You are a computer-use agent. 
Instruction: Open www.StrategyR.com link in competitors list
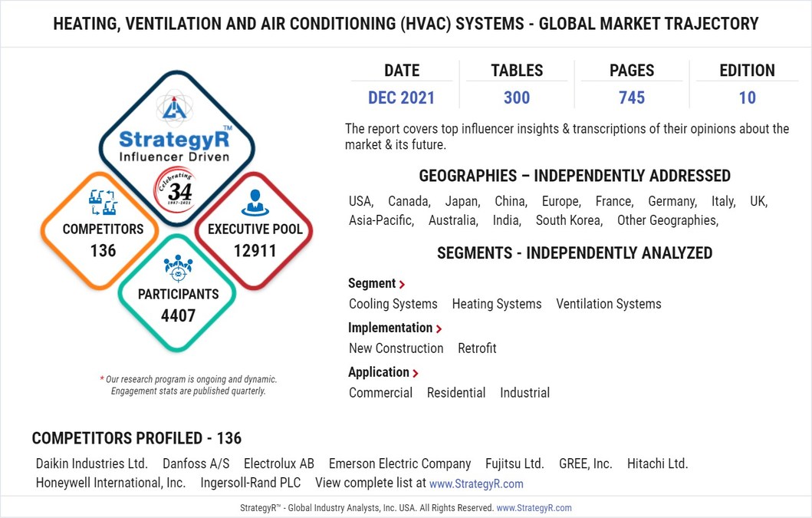click(476, 483)
